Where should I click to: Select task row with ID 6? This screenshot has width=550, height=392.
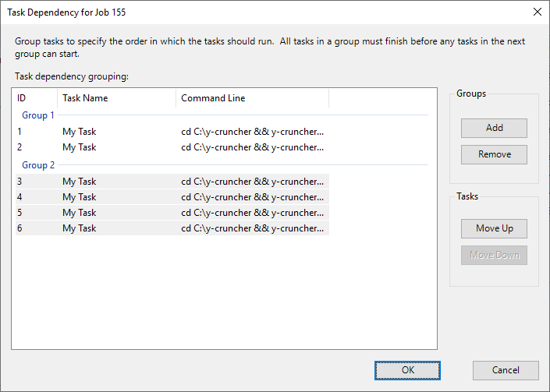pos(172,228)
